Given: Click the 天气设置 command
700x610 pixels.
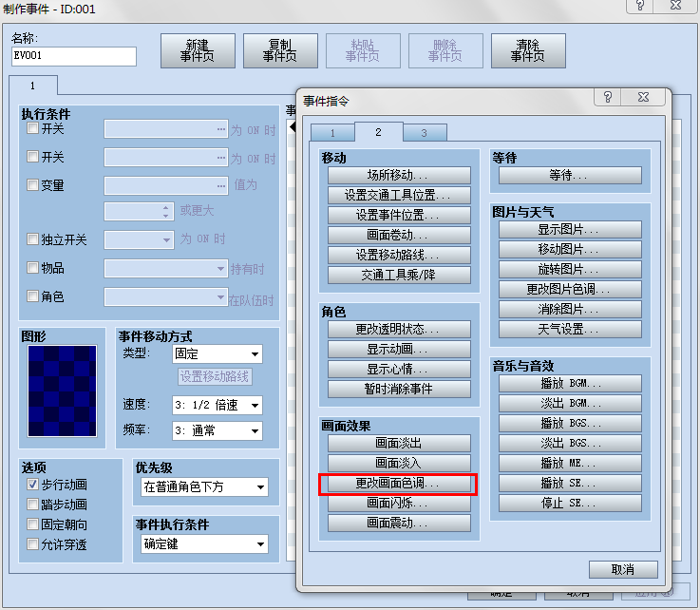Looking at the screenshot, I should coord(570,330).
